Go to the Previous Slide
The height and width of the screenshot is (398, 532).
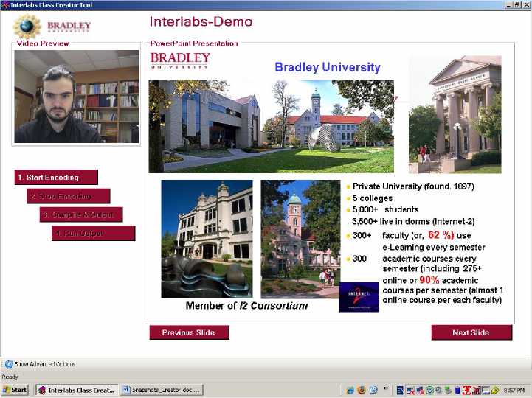click(190, 332)
